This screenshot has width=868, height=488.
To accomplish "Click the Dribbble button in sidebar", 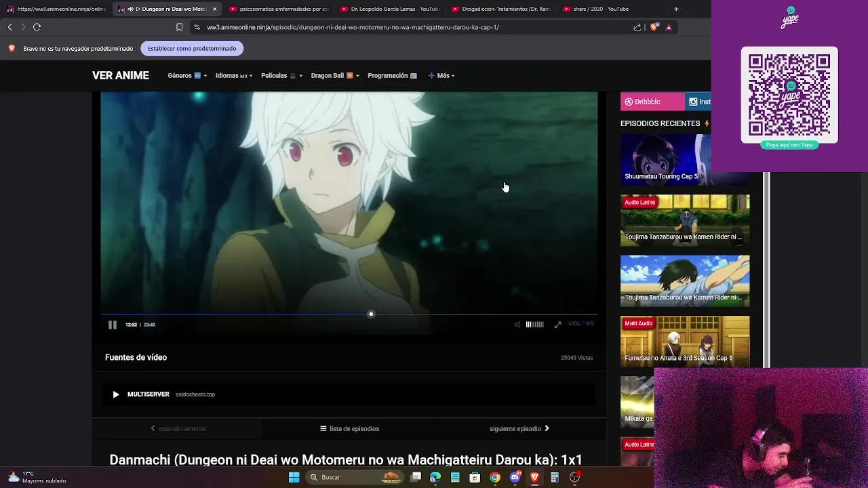I will point(652,102).
